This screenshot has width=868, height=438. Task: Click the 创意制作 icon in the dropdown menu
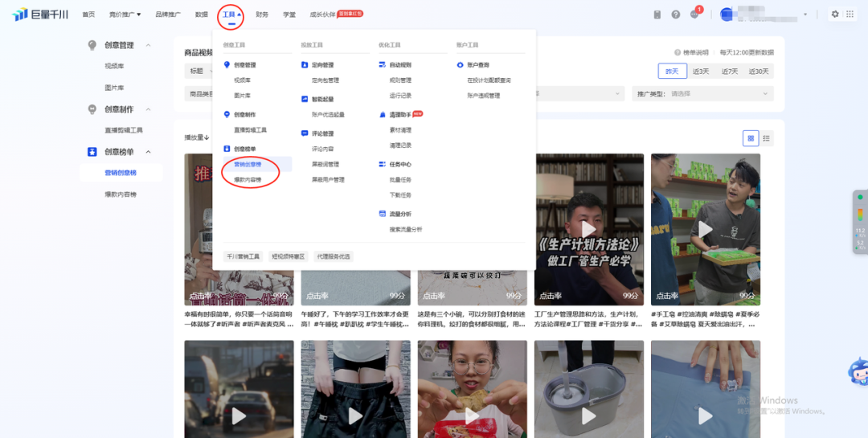(227, 115)
